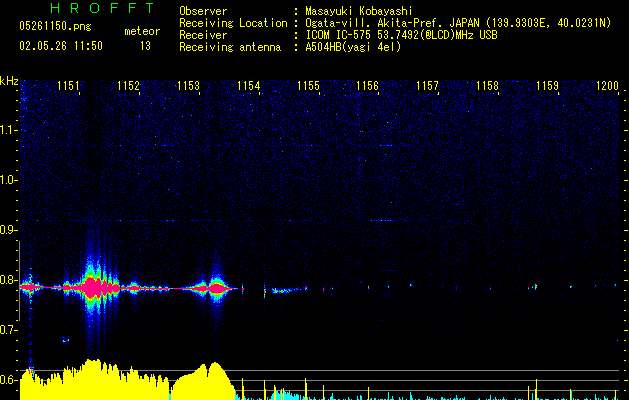This screenshot has width=629, height=400.
Task: Select the file name 05261150.png
Action: pos(55,27)
